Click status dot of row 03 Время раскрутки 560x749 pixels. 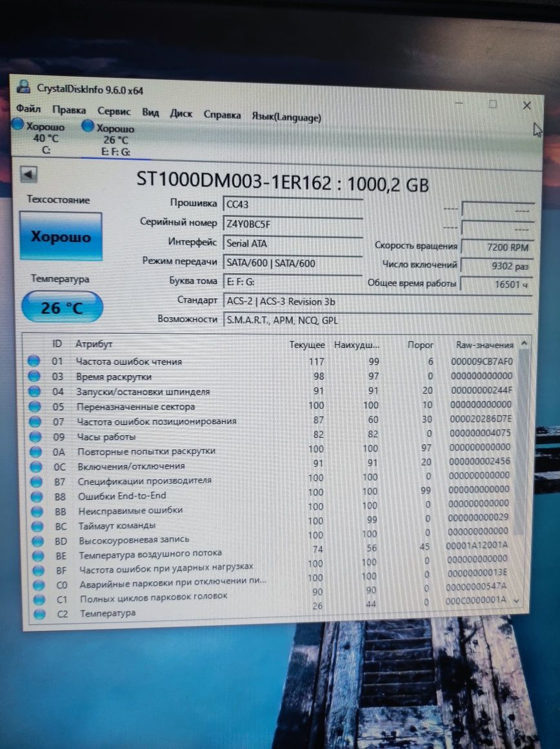(x=34, y=376)
